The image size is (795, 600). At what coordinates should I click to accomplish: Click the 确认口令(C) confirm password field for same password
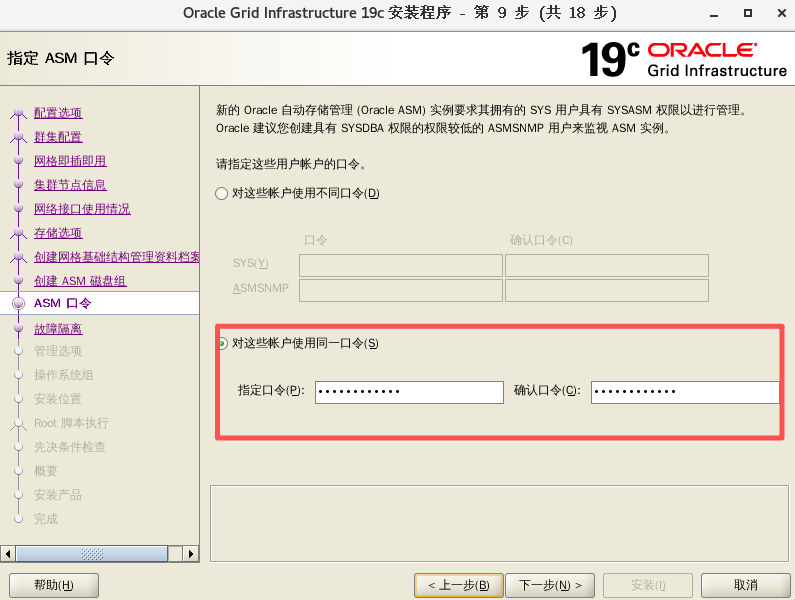point(685,392)
